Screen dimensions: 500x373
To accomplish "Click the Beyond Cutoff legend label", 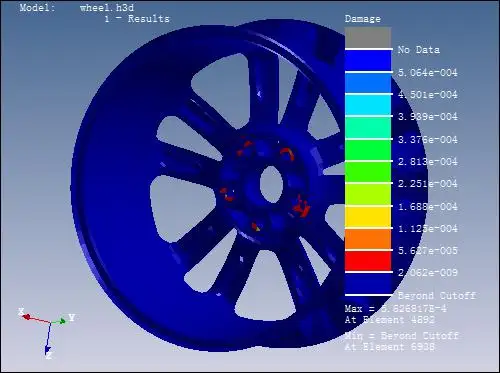I will click(x=437, y=296).
